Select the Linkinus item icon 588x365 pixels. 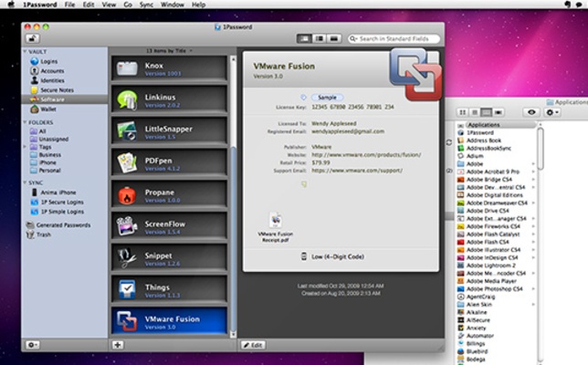[x=127, y=100]
